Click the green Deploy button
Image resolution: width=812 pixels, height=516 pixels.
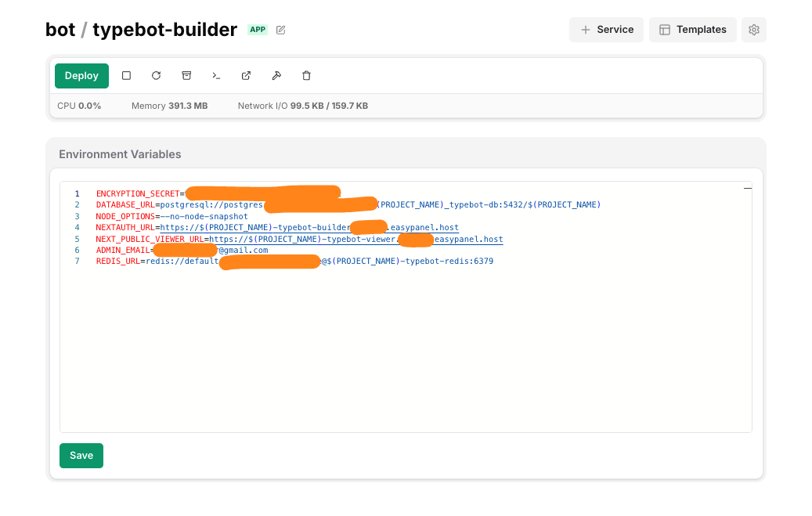click(x=81, y=76)
